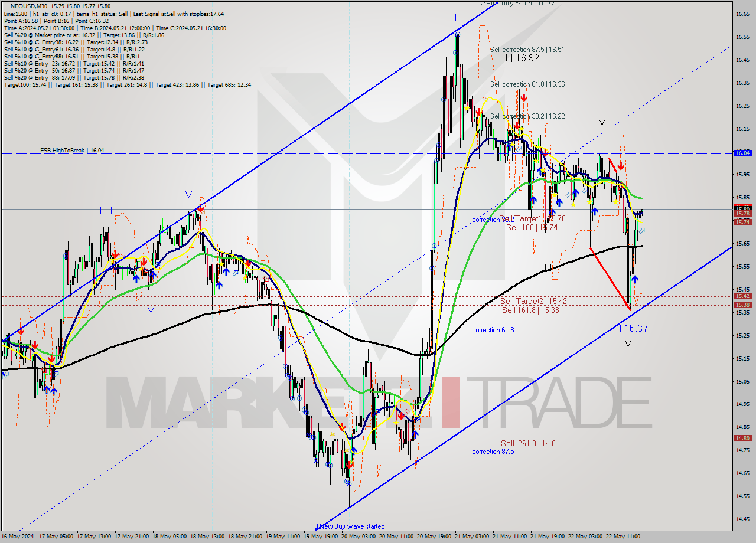The image size is (756, 543).
Task: Click the 14.65 price axis value
Action: [742, 473]
